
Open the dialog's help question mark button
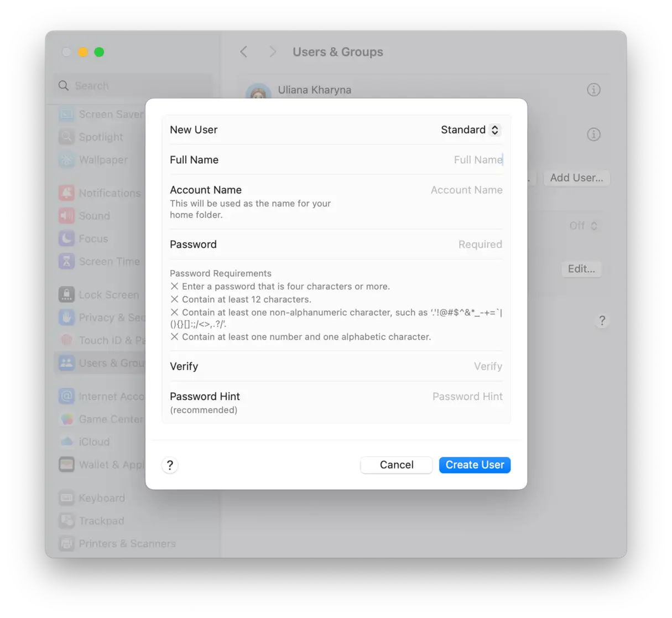tap(170, 465)
